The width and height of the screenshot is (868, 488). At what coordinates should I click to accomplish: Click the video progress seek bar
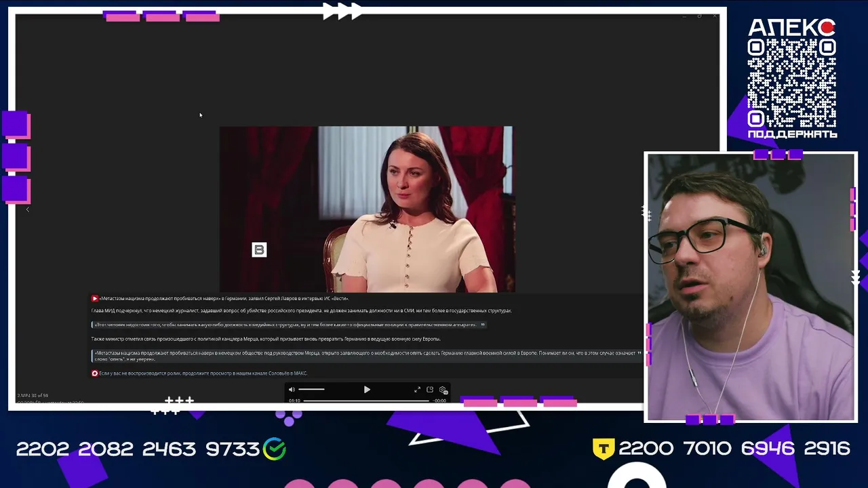coord(366,401)
